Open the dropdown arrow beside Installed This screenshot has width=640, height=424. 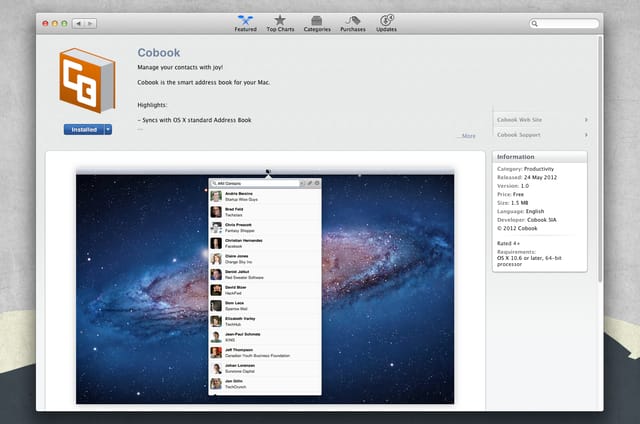click(108, 129)
